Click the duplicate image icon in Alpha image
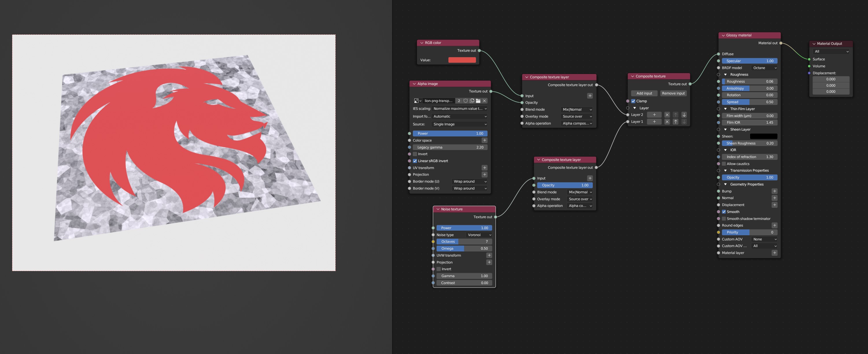This screenshot has width=868, height=354. pyautogui.click(x=472, y=101)
